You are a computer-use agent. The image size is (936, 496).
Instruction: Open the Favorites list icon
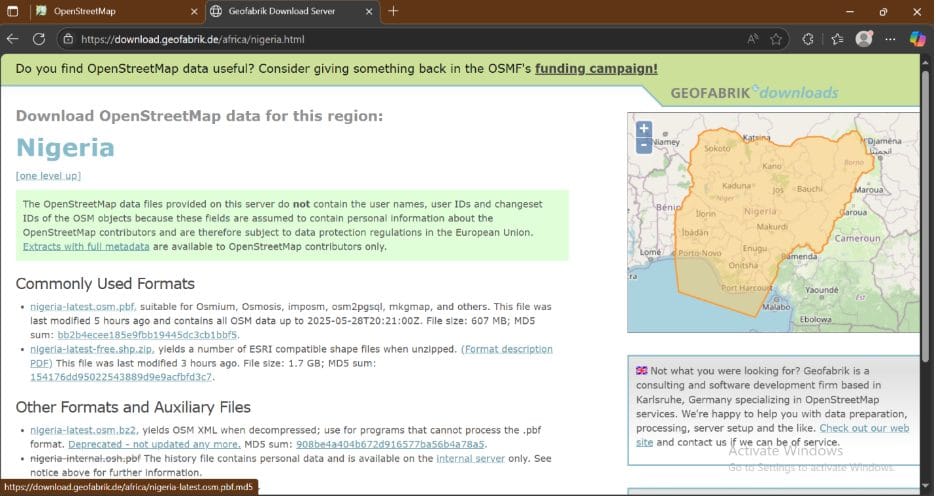(837, 39)
